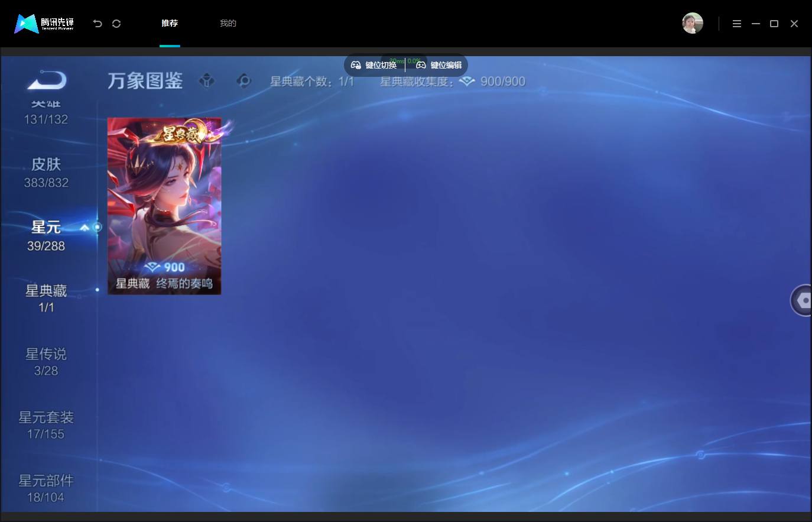Screen dimensions: 812x522
Task: Click the 键位切换 gamepad button
Action: (374, 65)
